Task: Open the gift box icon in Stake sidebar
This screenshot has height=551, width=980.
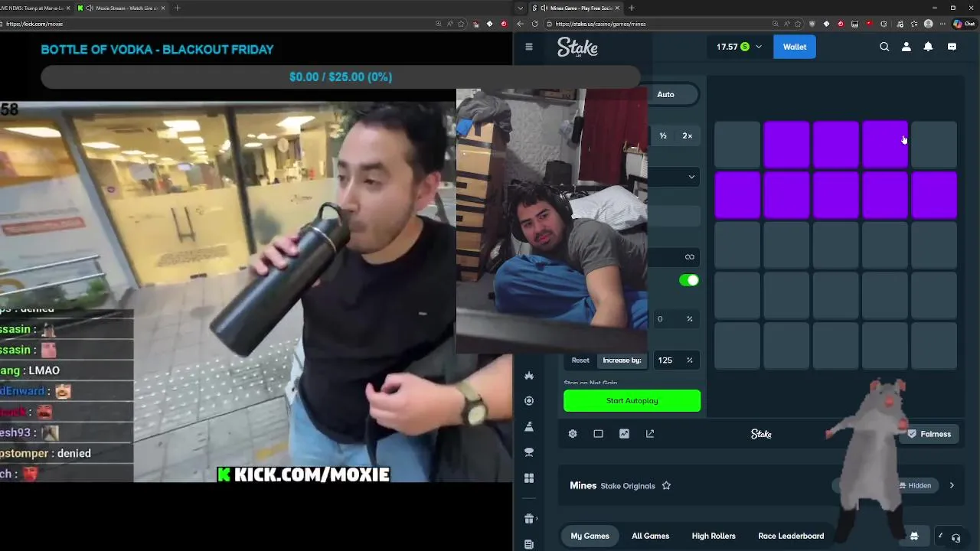Action: tap(529, 519)
